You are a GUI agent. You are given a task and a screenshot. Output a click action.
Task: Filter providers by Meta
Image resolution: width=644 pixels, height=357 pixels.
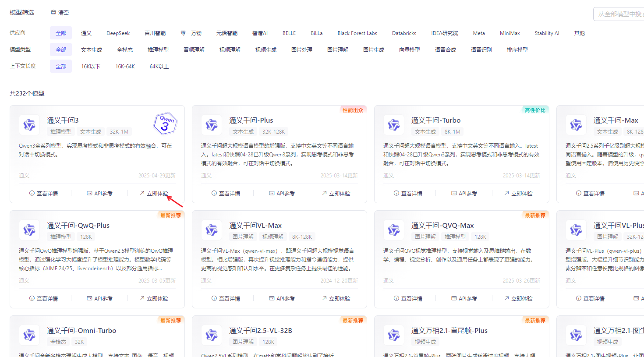point(479,33)
